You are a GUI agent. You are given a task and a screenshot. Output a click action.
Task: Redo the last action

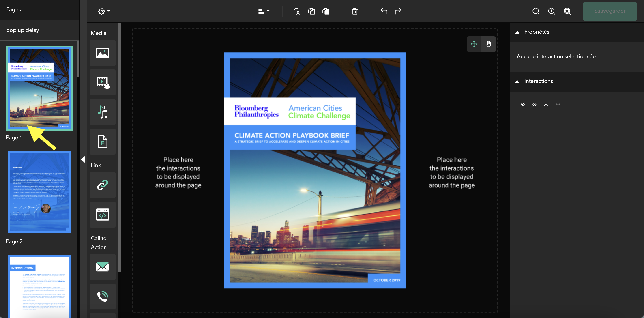(398, 11)
